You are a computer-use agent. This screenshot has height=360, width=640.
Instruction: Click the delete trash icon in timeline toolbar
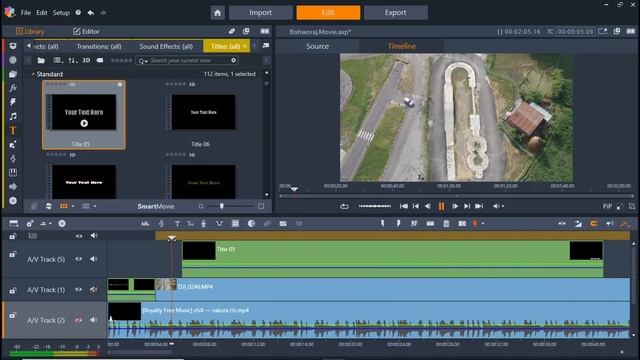(446, 224)
